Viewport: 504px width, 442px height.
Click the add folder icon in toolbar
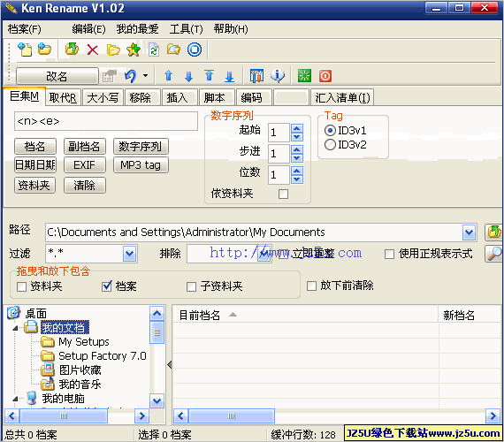(44, 50)
